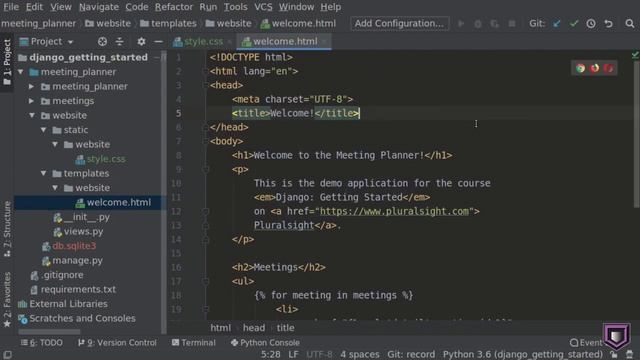Image resolution: width=640 pixels, height=360 pixels.
Task: Open the VCS menu
Action: coord(263,7)
